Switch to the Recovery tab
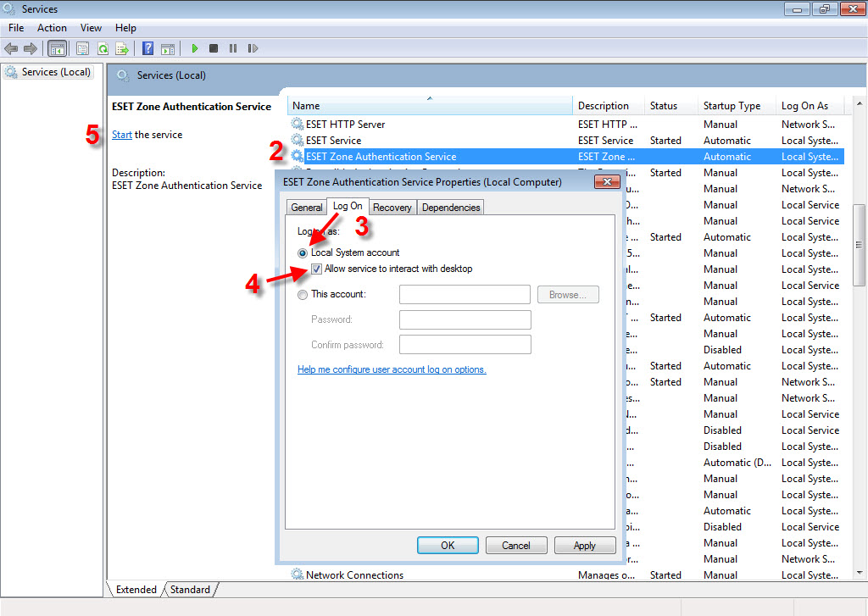 tap(392, 208)
